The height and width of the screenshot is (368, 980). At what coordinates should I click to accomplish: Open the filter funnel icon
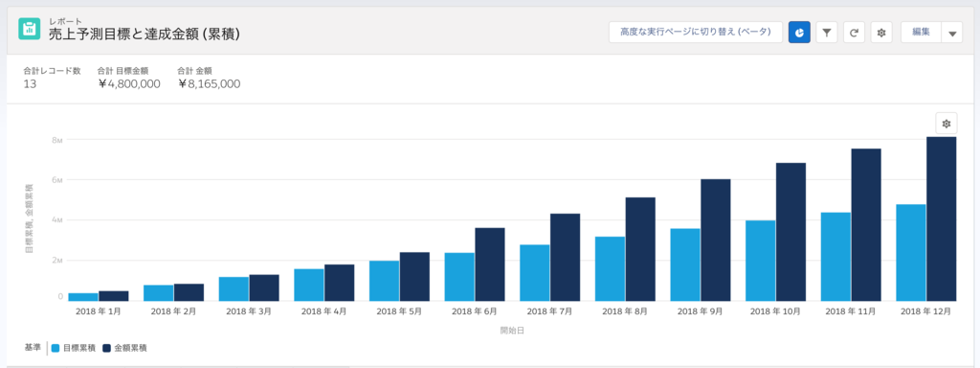827,32
